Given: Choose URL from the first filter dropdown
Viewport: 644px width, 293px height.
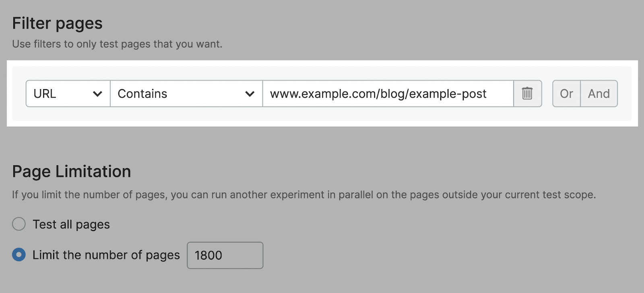Looking at the screenshot, I should [67, 94].
